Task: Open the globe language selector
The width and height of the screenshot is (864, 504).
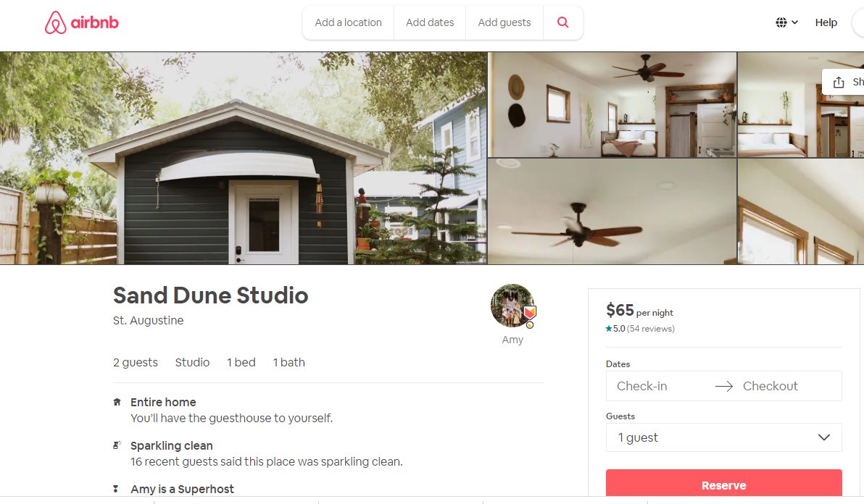Action: point(786,22)
